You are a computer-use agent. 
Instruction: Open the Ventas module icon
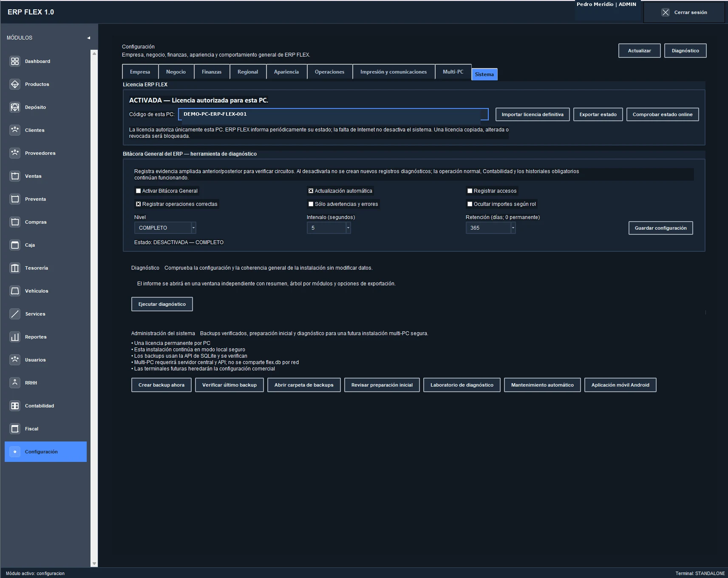click(15, 176)
